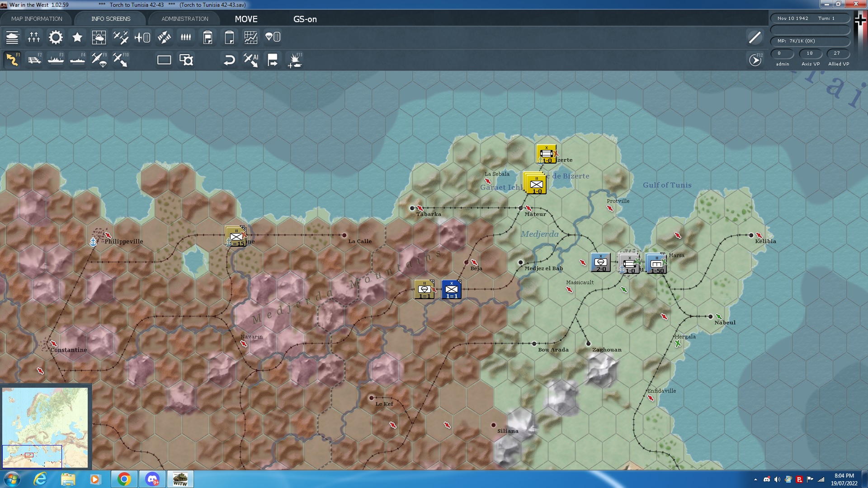Click the AI air assist icon
Viewport: 868px width, 488px height.
point(251,60)
